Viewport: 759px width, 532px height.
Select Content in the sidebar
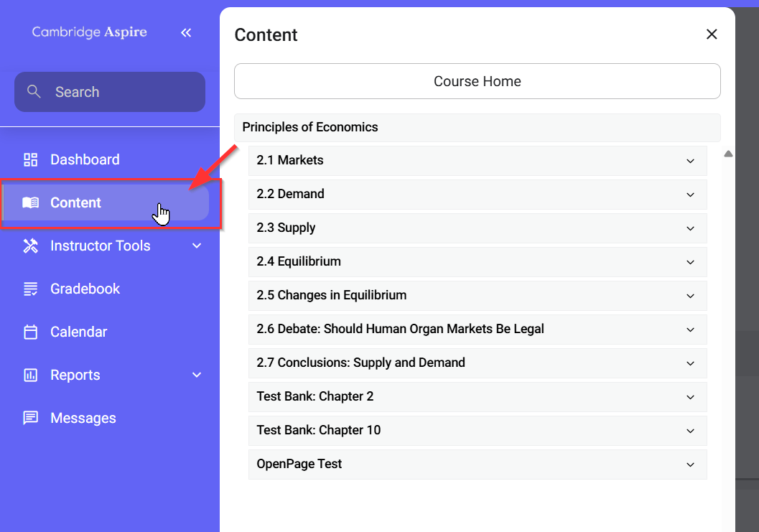tap(106, 202)
